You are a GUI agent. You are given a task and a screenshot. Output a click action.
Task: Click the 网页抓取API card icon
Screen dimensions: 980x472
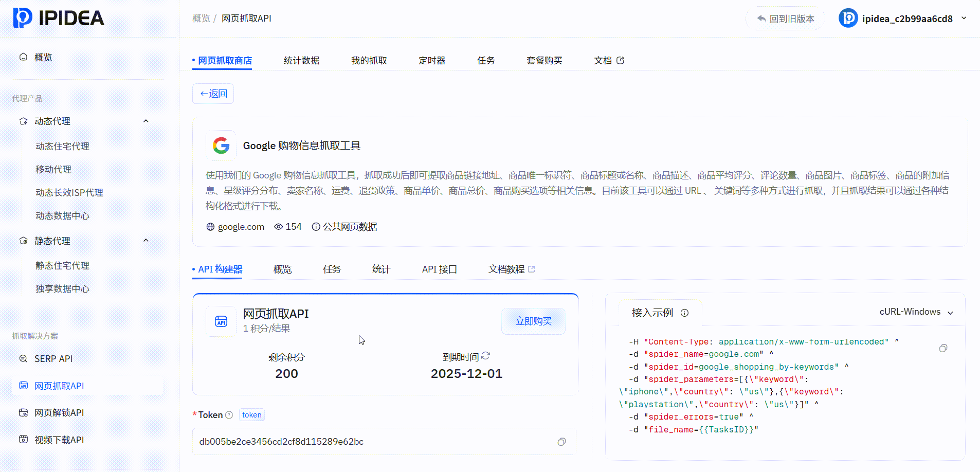point(221,322)
